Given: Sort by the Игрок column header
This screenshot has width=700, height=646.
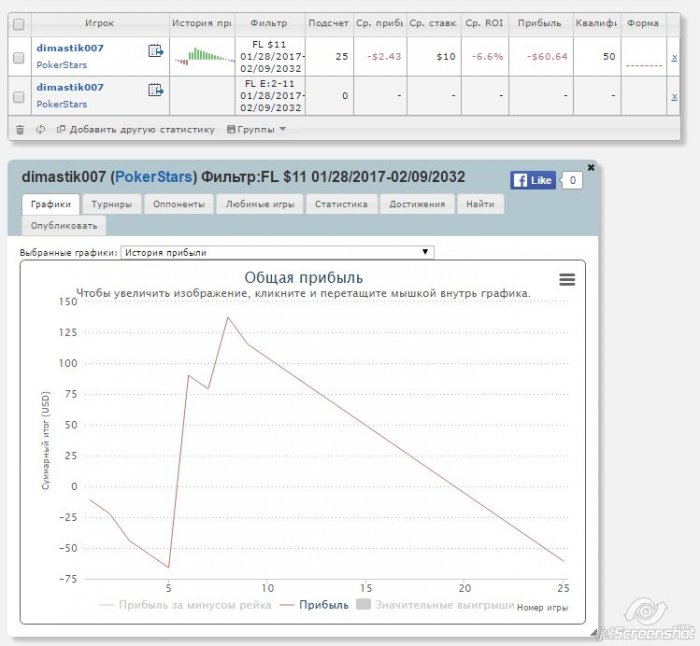Looking at the screenshot, I should coord(100,23).
